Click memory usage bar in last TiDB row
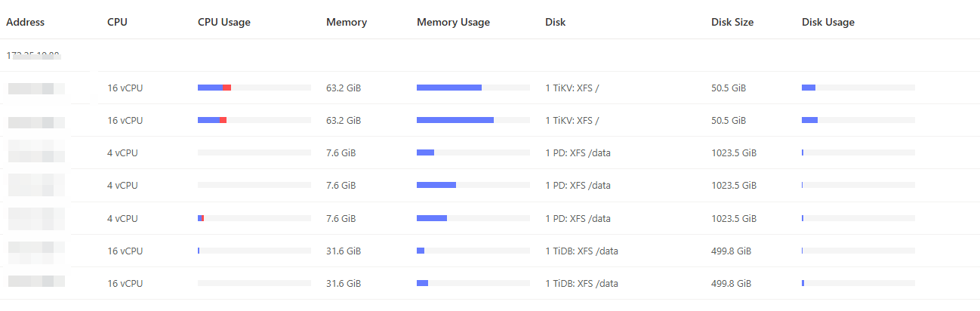Image resolution: width=980 pixels, height=311 pixels. [x=473, y=283]
